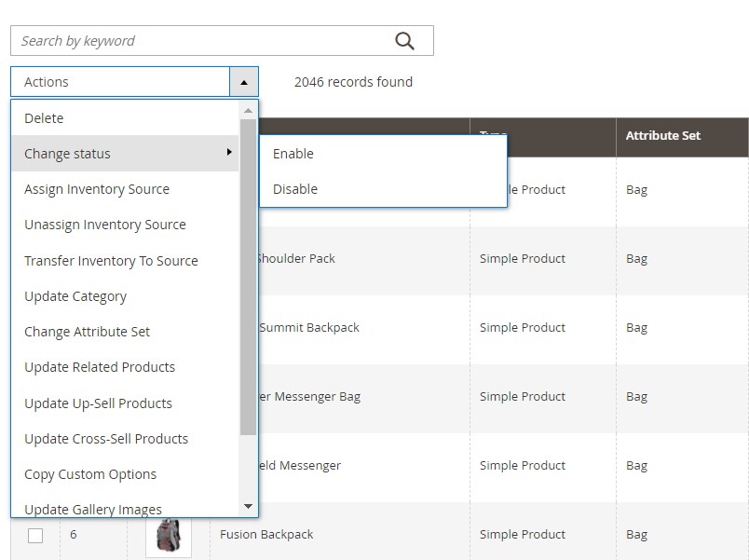749x560 pixels.
Task: Select Delete from the Actions menu
Action: [44, 118]
